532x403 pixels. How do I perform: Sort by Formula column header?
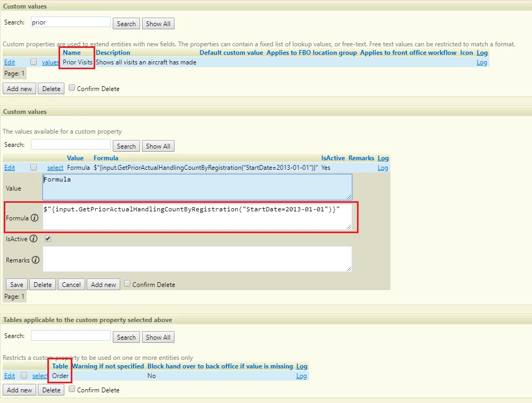coord(106,158)
